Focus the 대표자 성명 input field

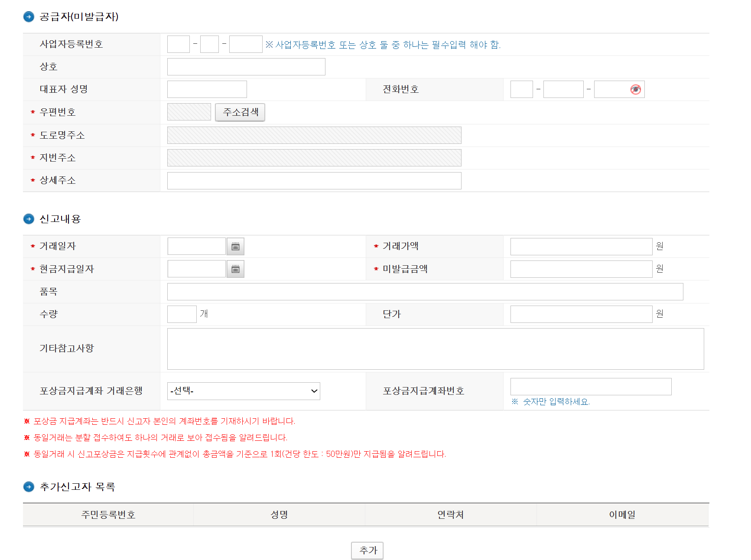(x=207, y=89)
